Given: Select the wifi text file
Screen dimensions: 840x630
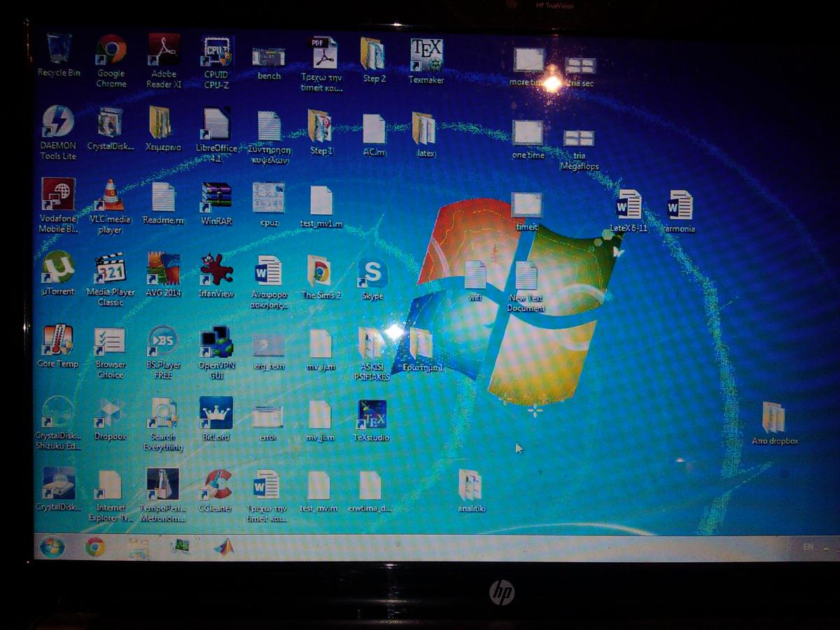Looking at the screenshot, I should pyautogui.click(x=475, y=274).
